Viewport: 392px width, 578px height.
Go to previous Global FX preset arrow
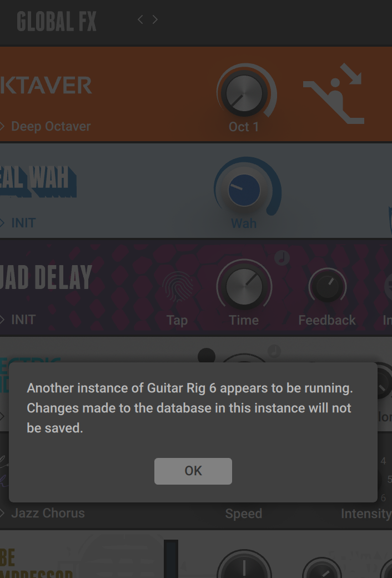[x=140, y=19]
